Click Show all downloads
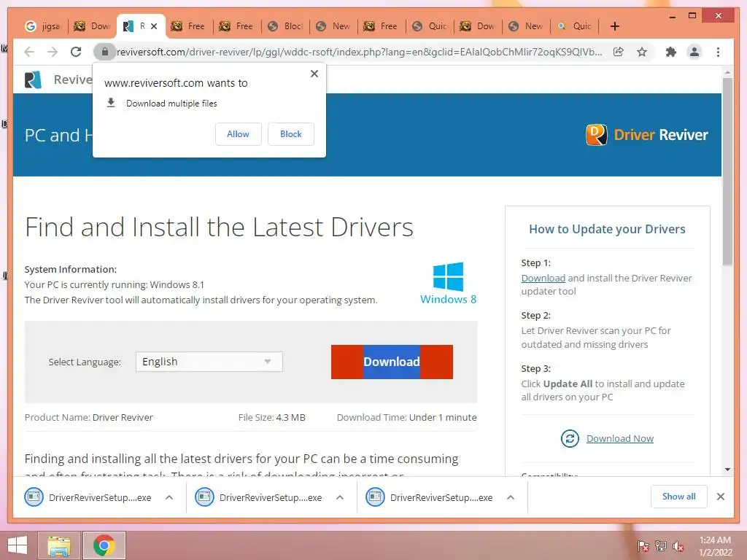The image size is (747, 560). pyautogui.click(x=679, y=497)
